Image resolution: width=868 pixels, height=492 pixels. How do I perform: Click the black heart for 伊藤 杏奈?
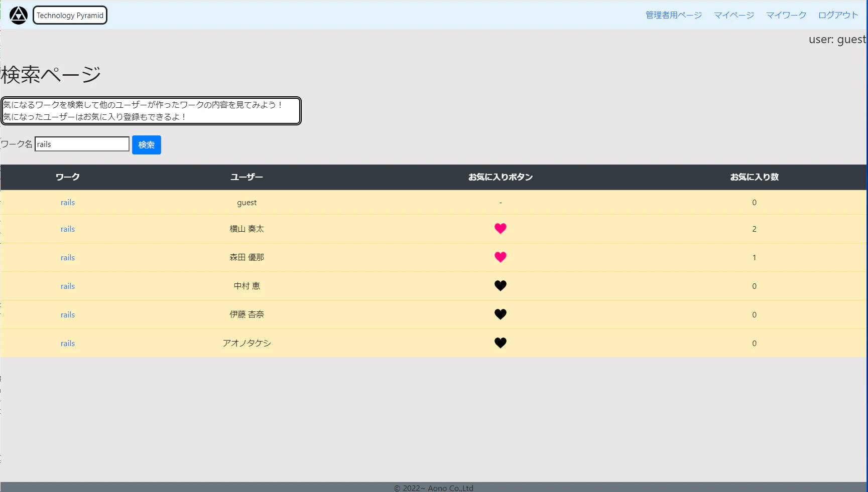pyautogui.click(x=501, y=314)
